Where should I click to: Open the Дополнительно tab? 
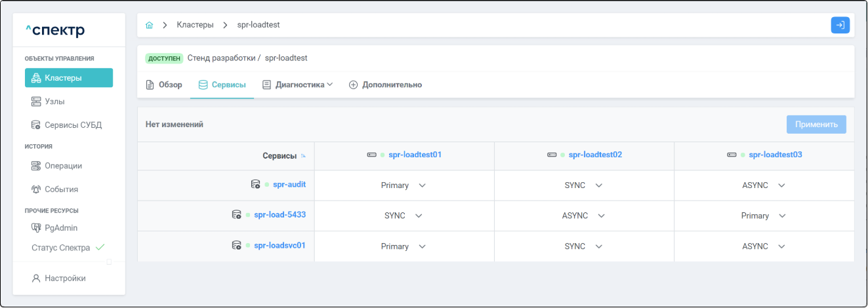point(385,85)
